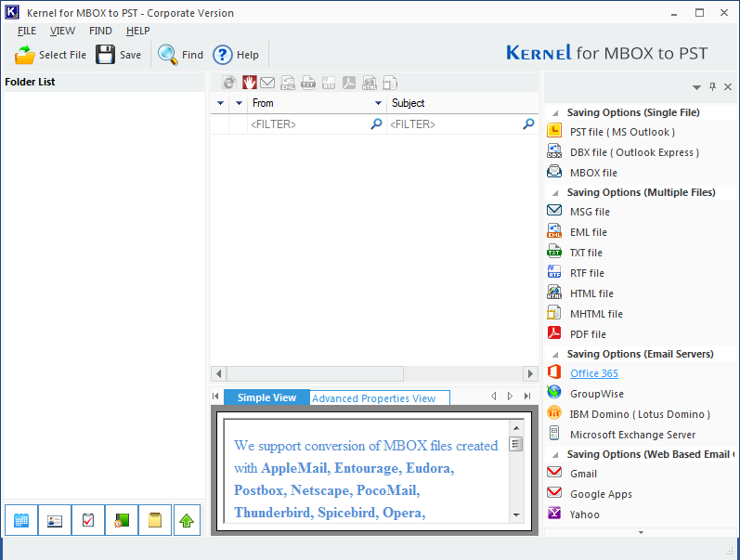Click the PST file icon in Saving Options
Image resolution: width=740 pixels, height=560 pixels.
click(x=554, y=130)
